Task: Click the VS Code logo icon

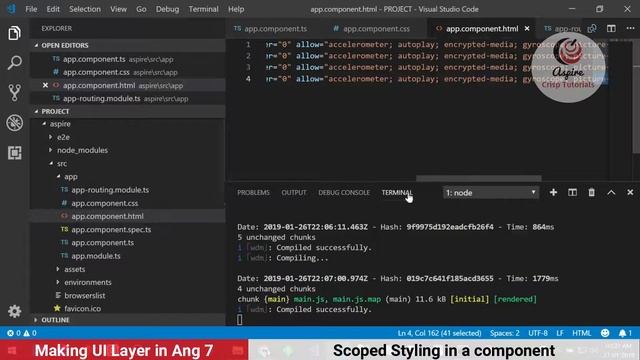Action: click(x=11, y=9)
